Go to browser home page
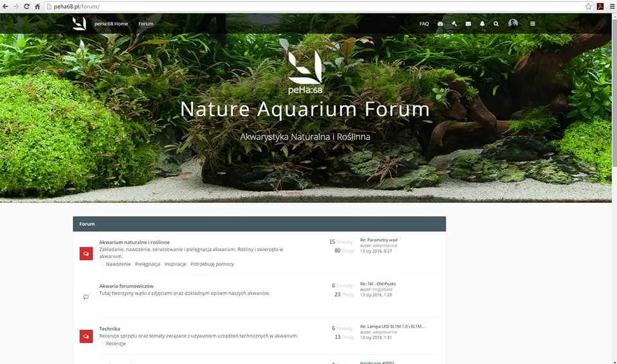The image size is (617, 364). pos(37,6)
